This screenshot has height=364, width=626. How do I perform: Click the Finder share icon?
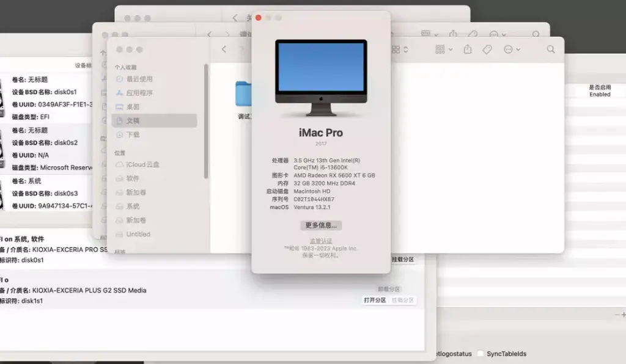[x=468, y=49]
